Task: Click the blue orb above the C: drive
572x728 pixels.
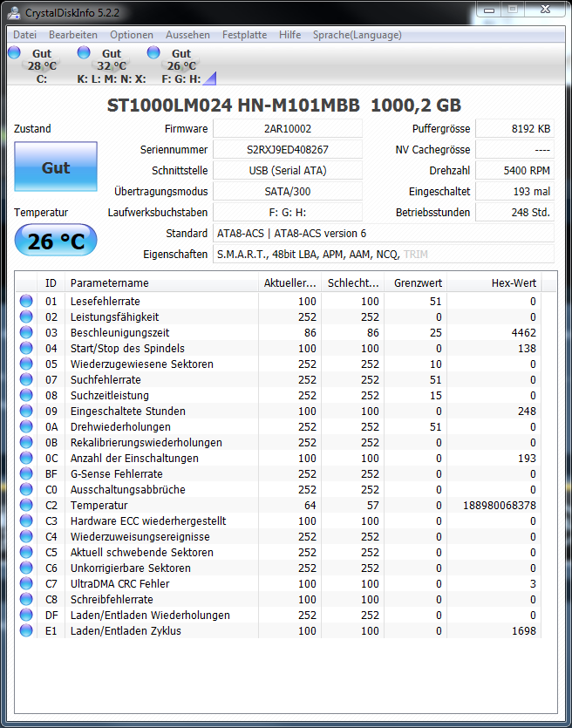Action: coord(15,52)
